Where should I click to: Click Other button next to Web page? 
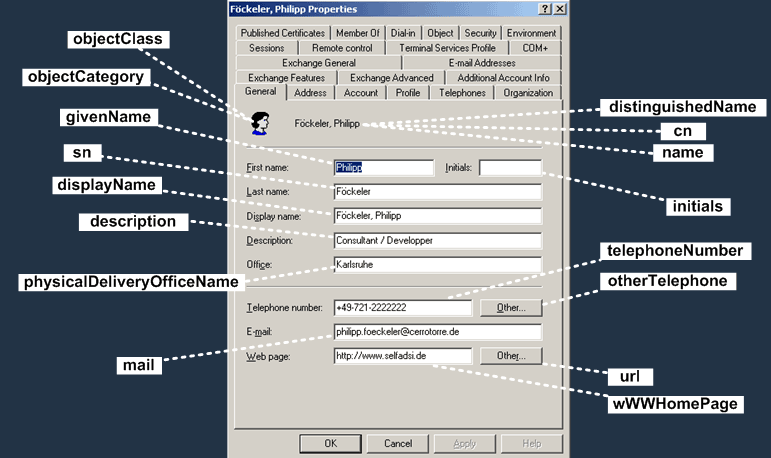click(x=511, y=356)
